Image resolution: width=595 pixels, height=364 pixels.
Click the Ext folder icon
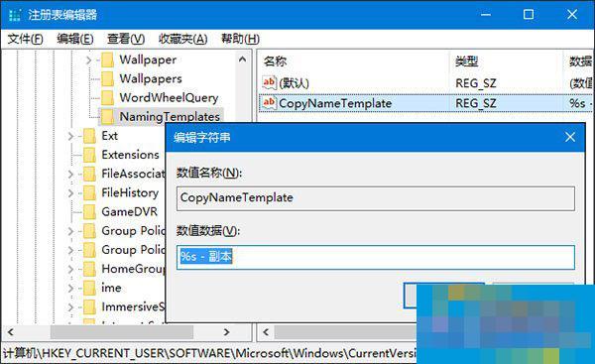tap(89, 136)
